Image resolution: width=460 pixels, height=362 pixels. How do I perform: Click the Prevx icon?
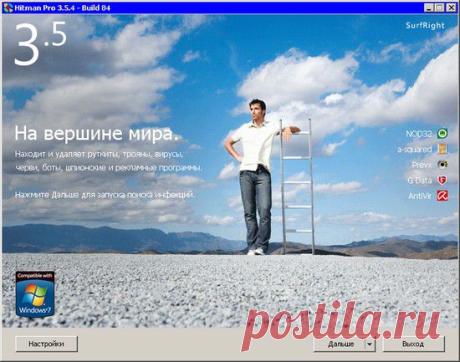[442, 164]
